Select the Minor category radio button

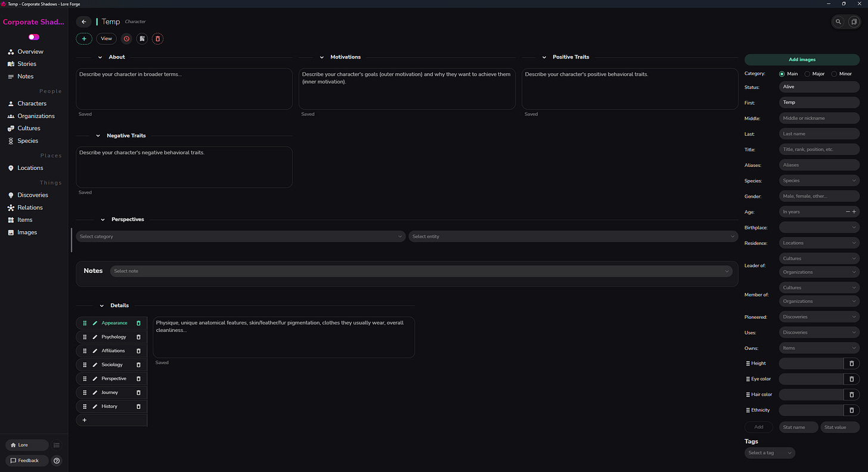(834, 73)
